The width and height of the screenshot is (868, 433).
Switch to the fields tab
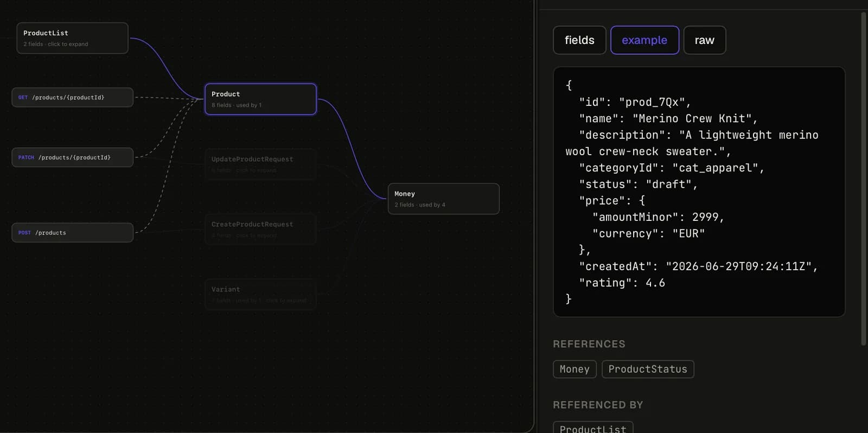(579, 40)
